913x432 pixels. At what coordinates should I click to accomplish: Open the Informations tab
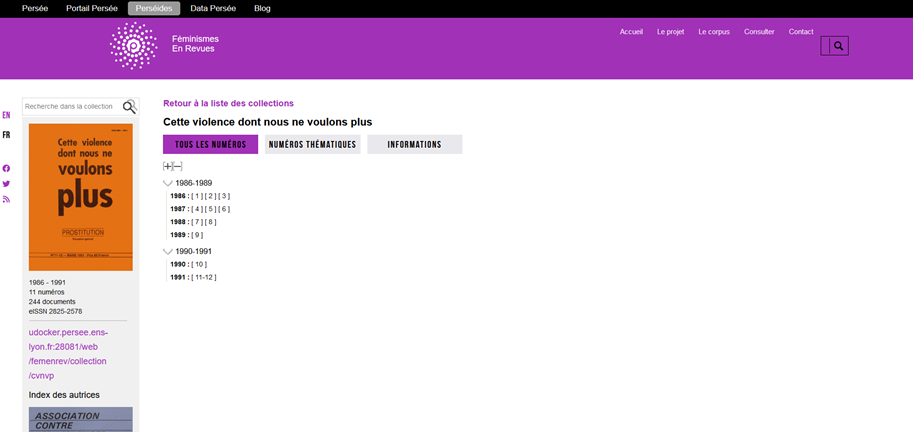[414, 145]
